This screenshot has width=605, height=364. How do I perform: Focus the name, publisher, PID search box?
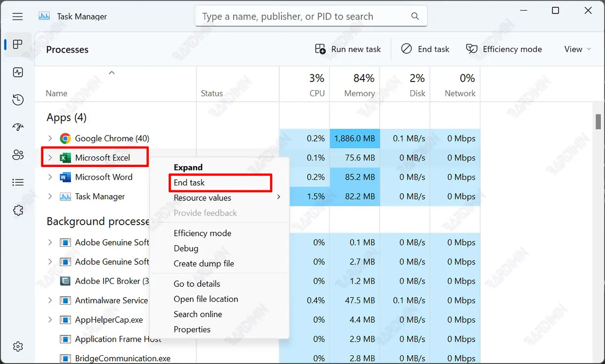tap(305, 17)
